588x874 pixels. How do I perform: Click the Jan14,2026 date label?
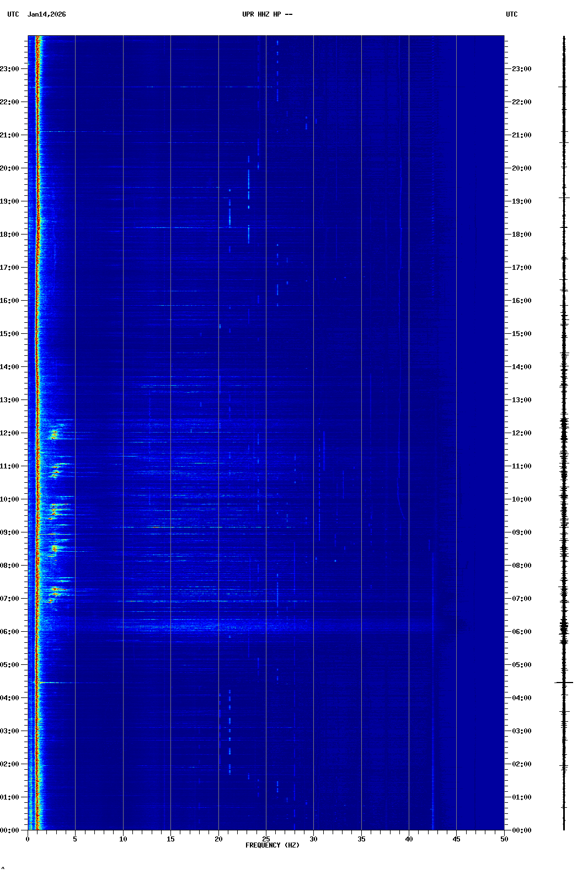tap(46, 14)
